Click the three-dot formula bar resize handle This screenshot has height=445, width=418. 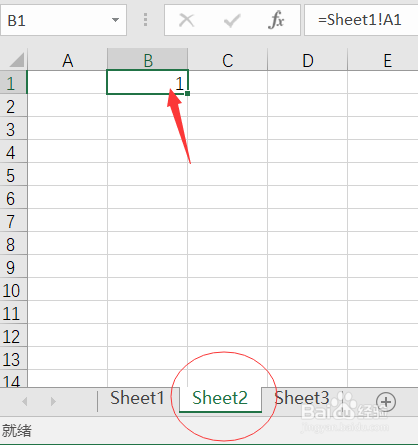(145, 20)
